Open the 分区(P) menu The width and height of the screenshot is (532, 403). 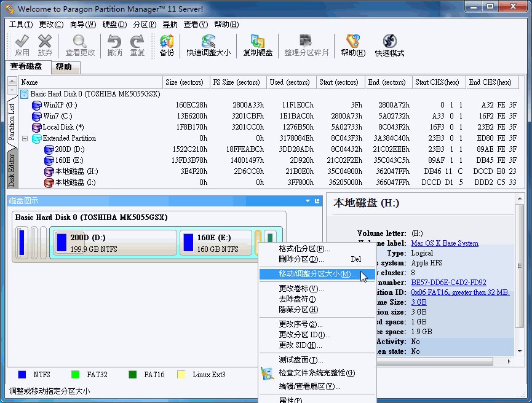point(145,25)
